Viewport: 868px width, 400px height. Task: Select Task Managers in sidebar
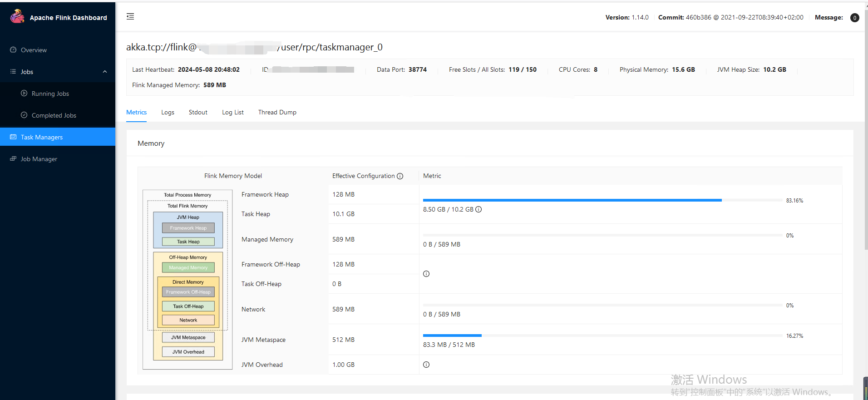41,137
